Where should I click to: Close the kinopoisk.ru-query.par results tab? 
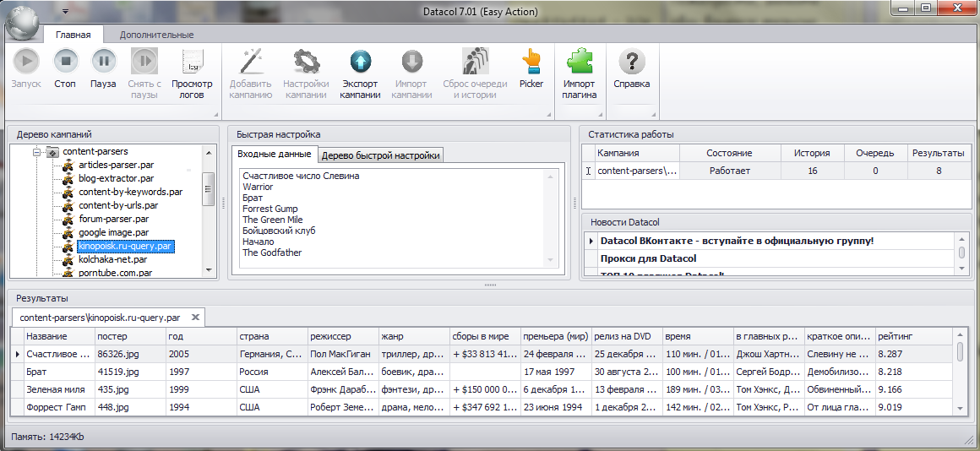click(195, 318)
